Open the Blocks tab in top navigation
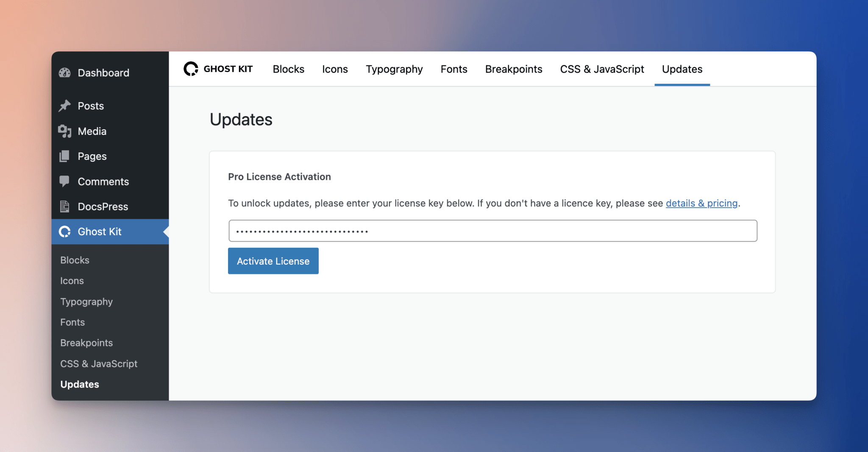 [x=288, y=69]
